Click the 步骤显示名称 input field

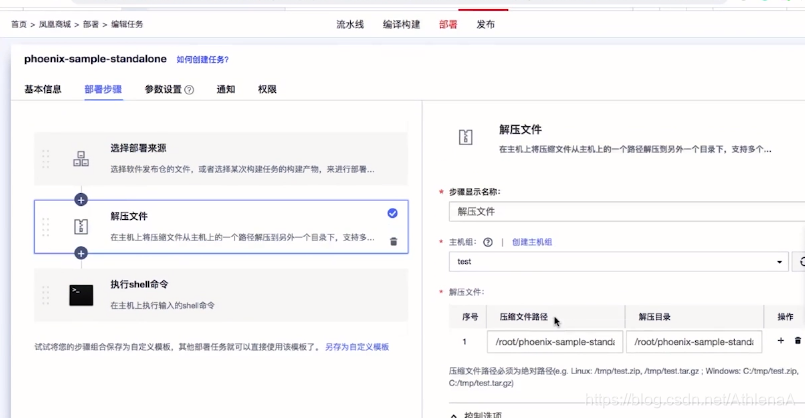pos(627,212)
